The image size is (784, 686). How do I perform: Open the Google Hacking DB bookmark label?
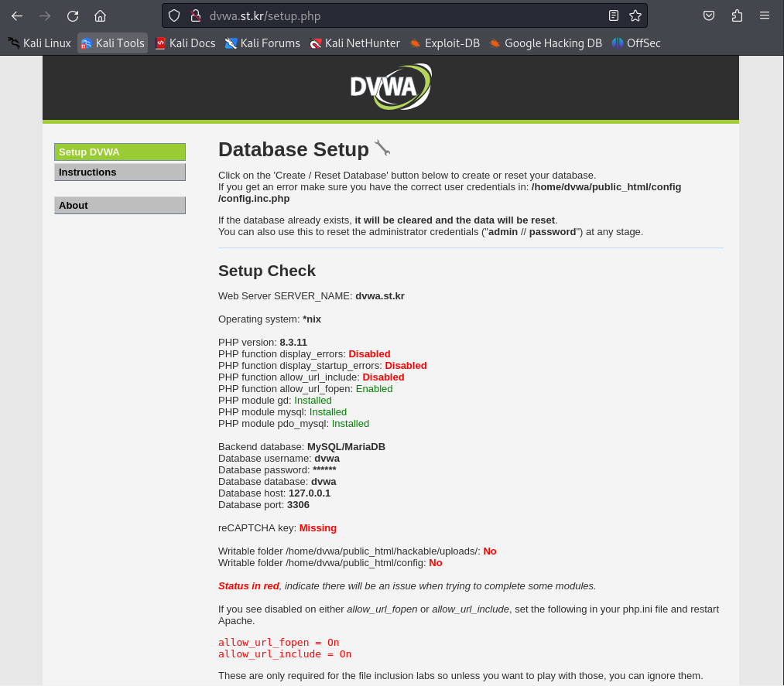(x=553, y=43)
